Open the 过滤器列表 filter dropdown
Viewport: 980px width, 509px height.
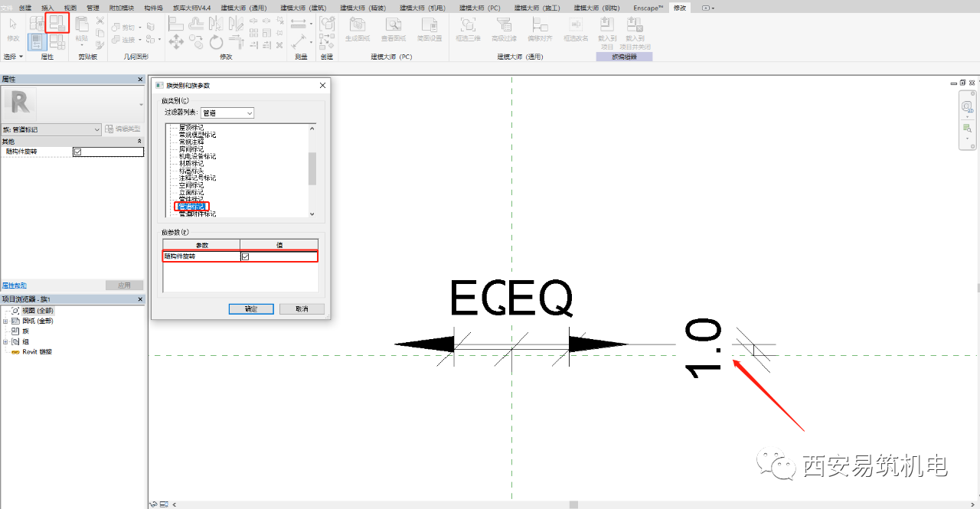click(227, 113)
